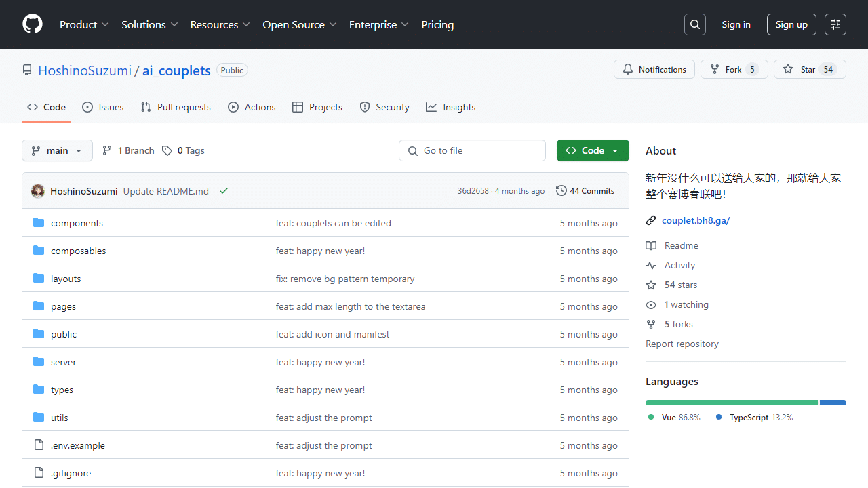Open the green Code dropdown button

click(x=593, y=150)
